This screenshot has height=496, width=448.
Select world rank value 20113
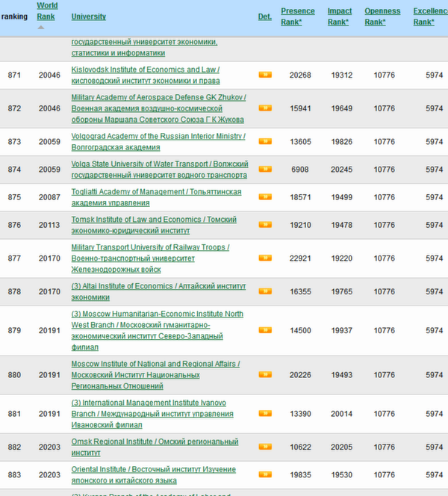pos(49,225)
